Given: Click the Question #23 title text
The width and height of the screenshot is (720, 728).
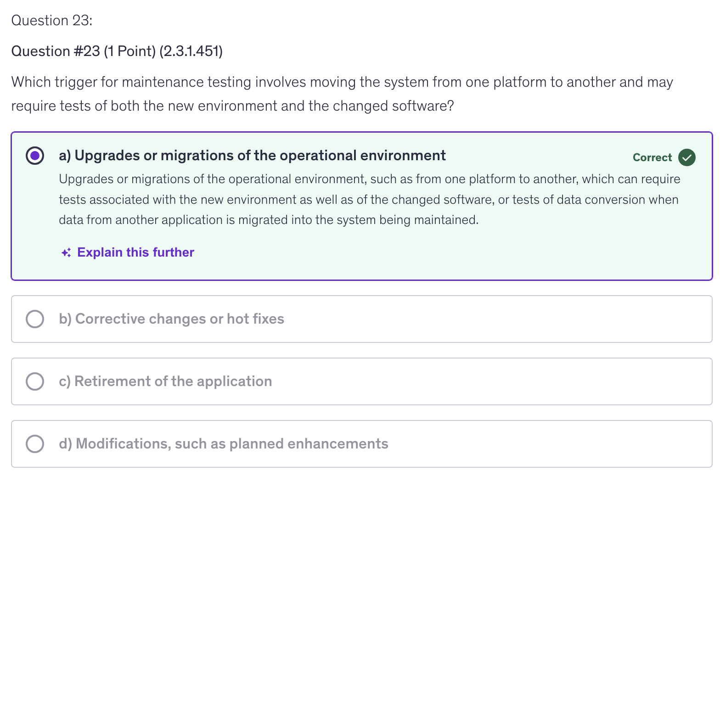Looking at the screenshot, I should tap(56, 51).
